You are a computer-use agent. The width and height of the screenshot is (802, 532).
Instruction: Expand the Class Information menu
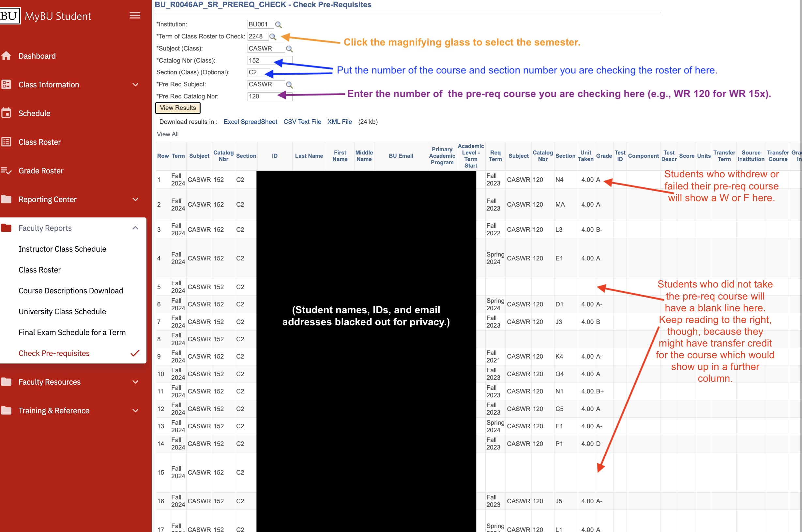click(135, 84)
